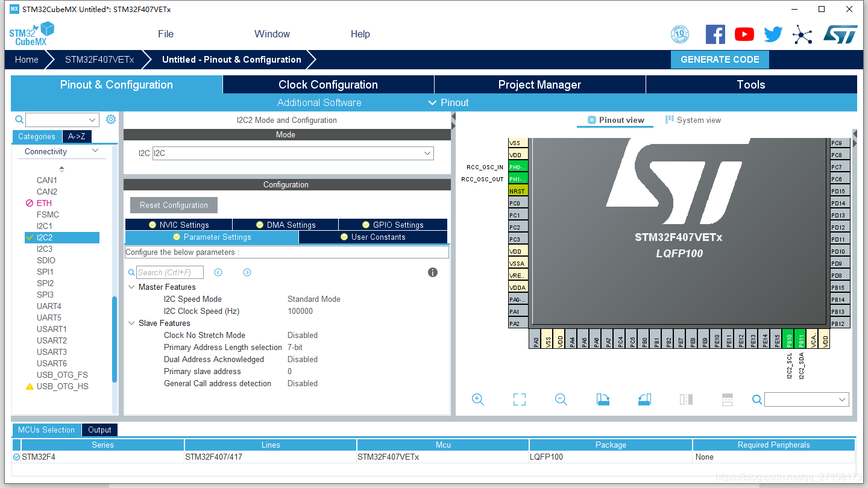
Task: Click the peripheral list vertical scrollbar
Action: click(x=115, y=340)
